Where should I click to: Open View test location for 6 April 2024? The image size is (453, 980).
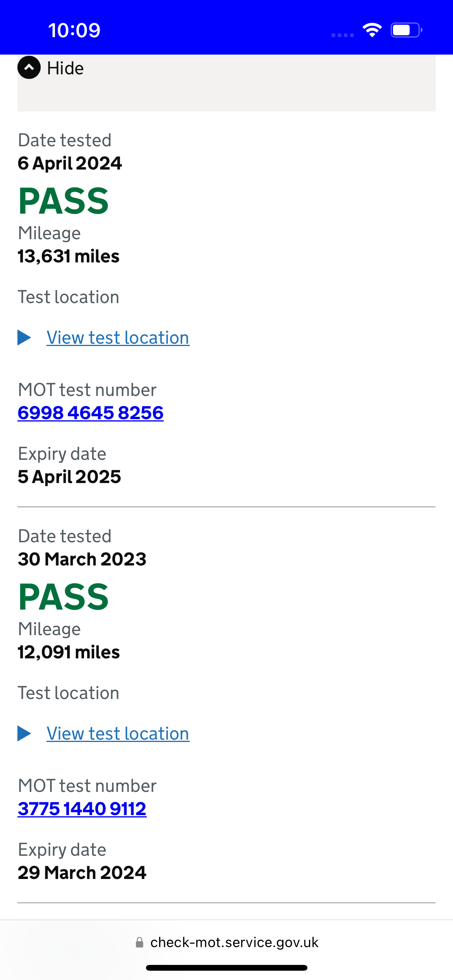118,338
